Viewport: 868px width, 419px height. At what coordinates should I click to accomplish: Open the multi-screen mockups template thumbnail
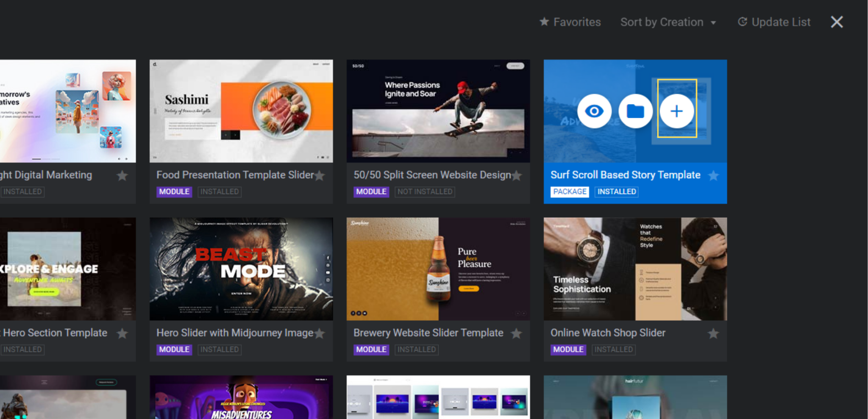click(x=438, y=397)
